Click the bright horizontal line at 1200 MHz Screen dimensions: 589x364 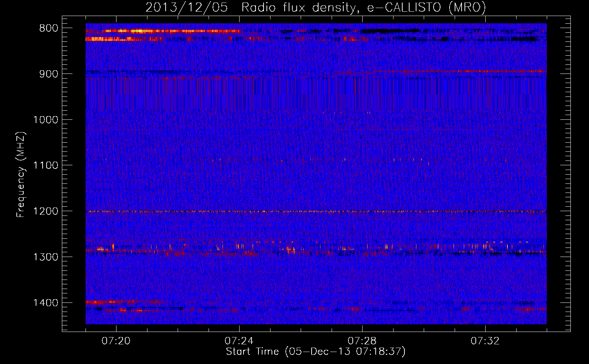316,211
